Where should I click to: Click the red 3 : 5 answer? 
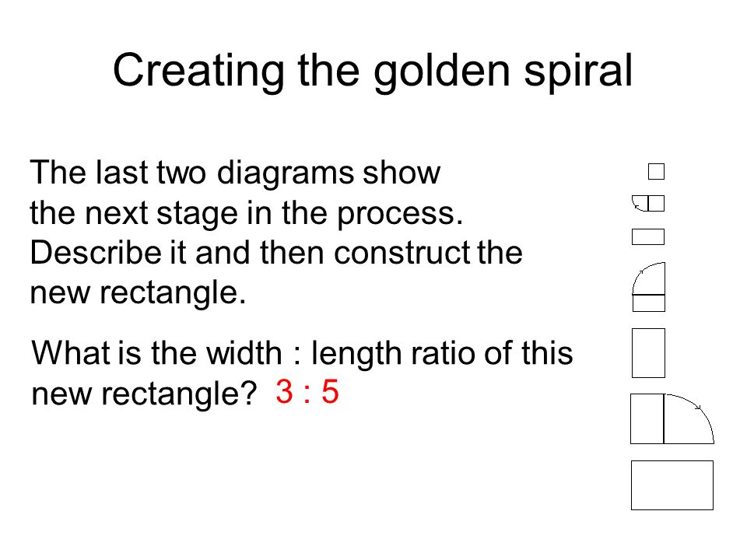(307, 392)
